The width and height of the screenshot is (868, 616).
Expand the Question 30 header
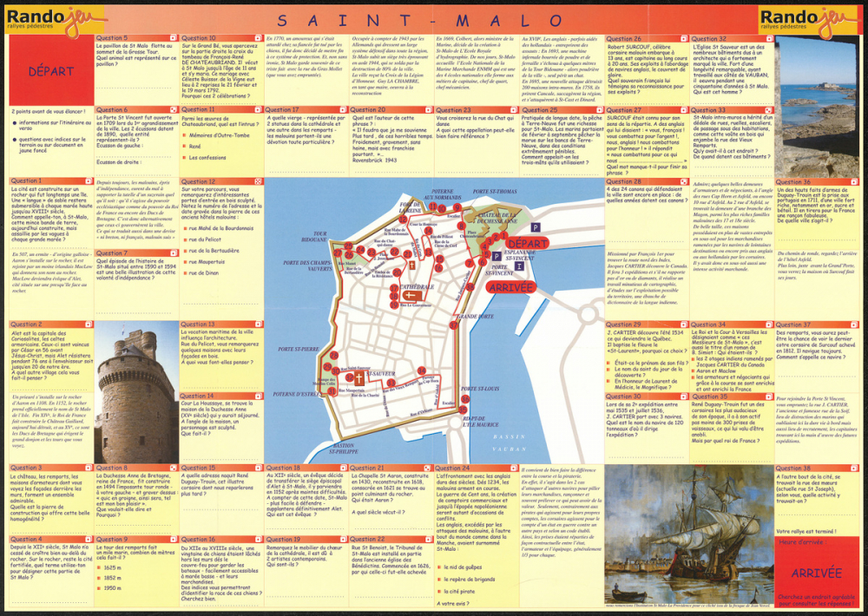(645, 396)
